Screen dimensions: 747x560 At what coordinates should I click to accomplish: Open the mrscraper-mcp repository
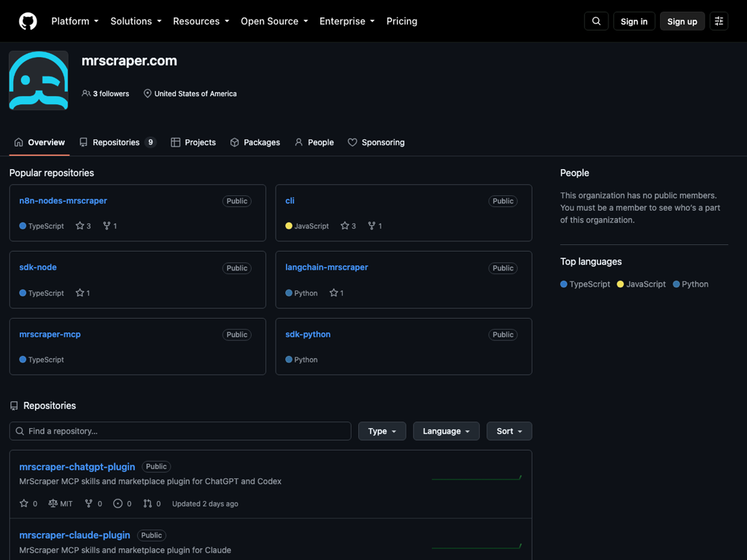[50, 334]
